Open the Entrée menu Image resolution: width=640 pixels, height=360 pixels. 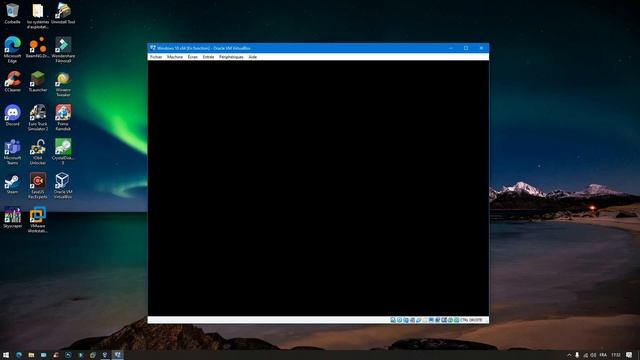coord(208,57)
